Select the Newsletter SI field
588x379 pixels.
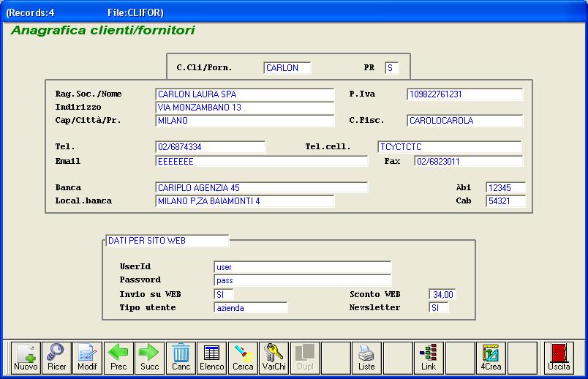(439, 308)
